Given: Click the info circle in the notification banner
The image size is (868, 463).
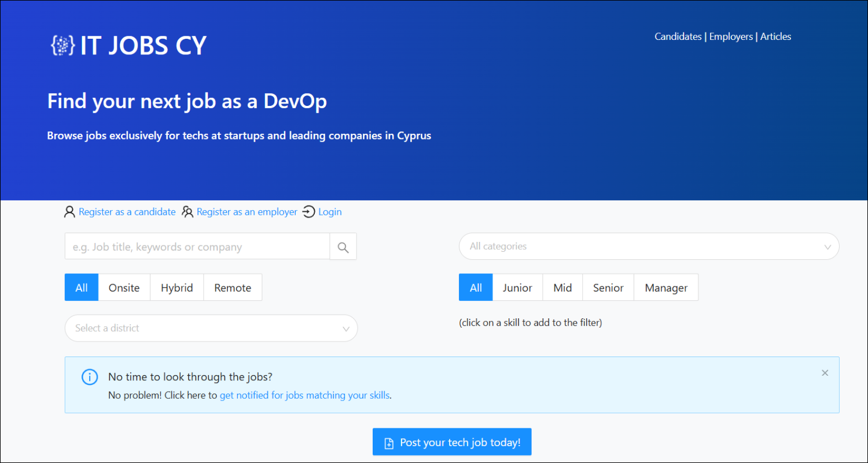Looking at the screenshot, I should pos(90,377).
